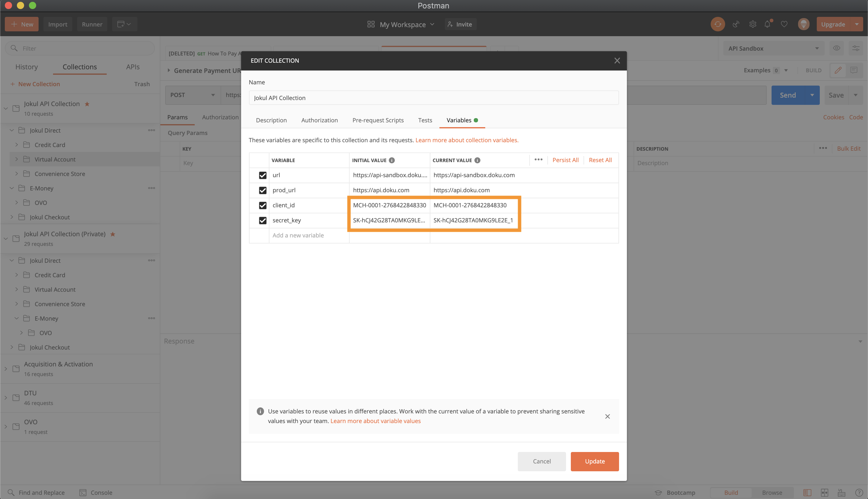
Task: Close the Edit Collection dialog
Action: tap(617, 61)
